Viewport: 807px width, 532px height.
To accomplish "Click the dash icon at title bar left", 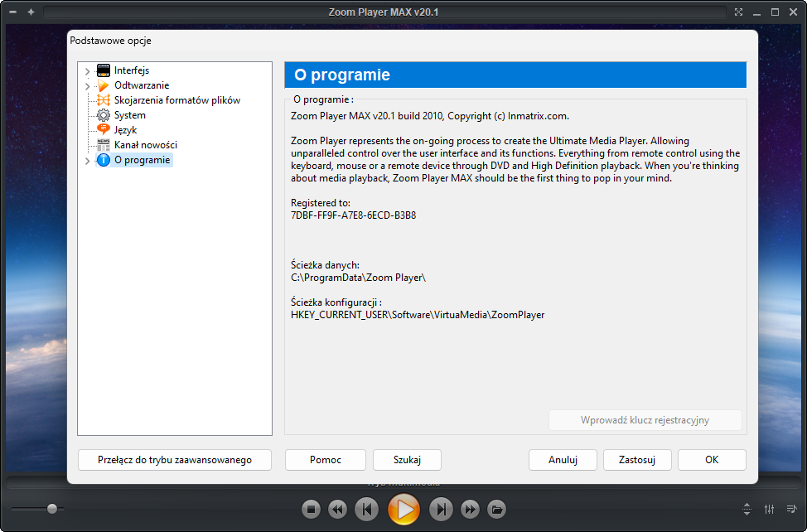I will (x=13, y=12).
